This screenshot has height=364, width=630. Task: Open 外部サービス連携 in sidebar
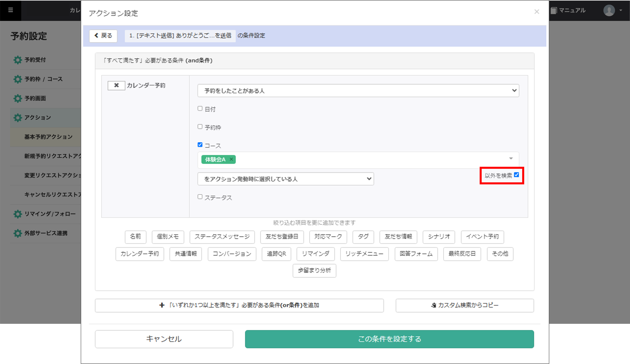click(45, 233)
